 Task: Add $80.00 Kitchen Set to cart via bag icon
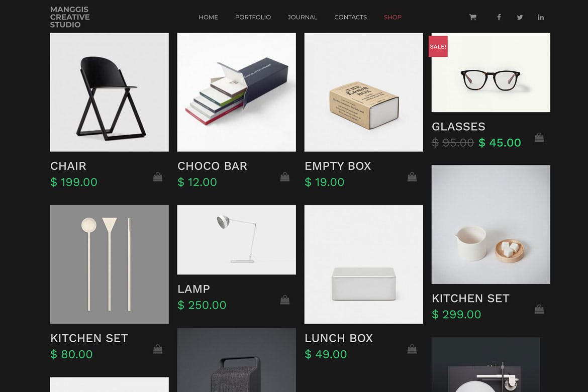point(158,349)
